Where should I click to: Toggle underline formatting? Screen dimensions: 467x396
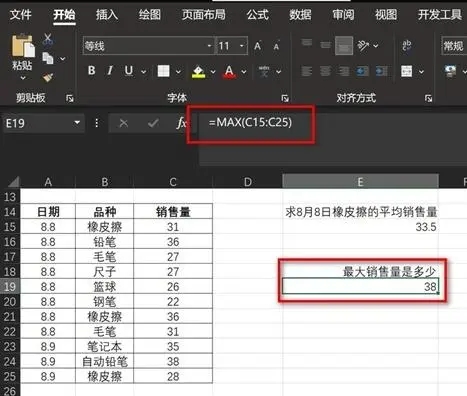129,71
